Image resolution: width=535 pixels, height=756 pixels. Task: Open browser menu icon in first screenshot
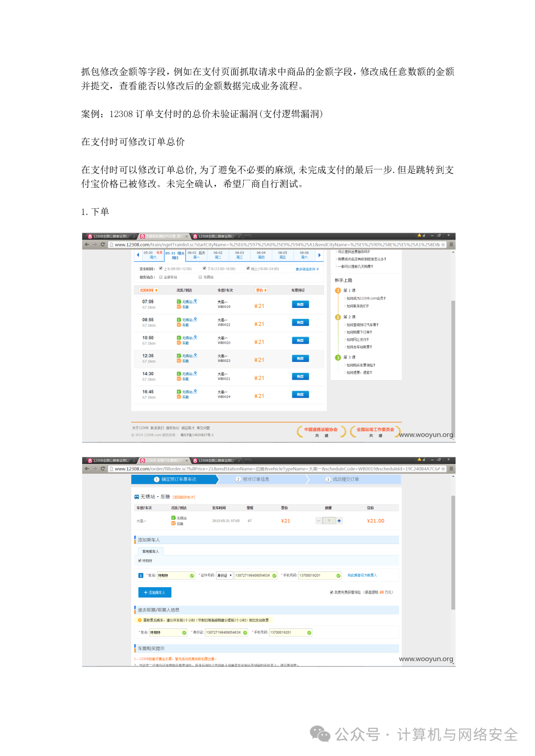[x=451, y=245]
